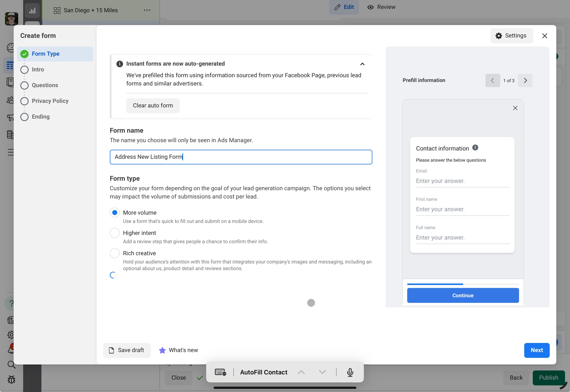Open the Privacy Policy step
570x392 pixels.
click(x=50, y=101)
